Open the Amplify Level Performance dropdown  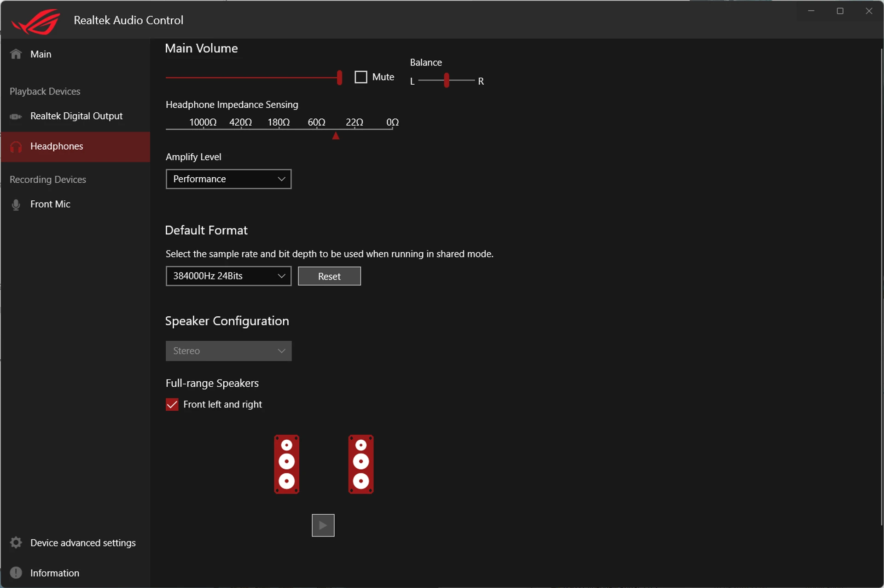[x=228, y=179]
